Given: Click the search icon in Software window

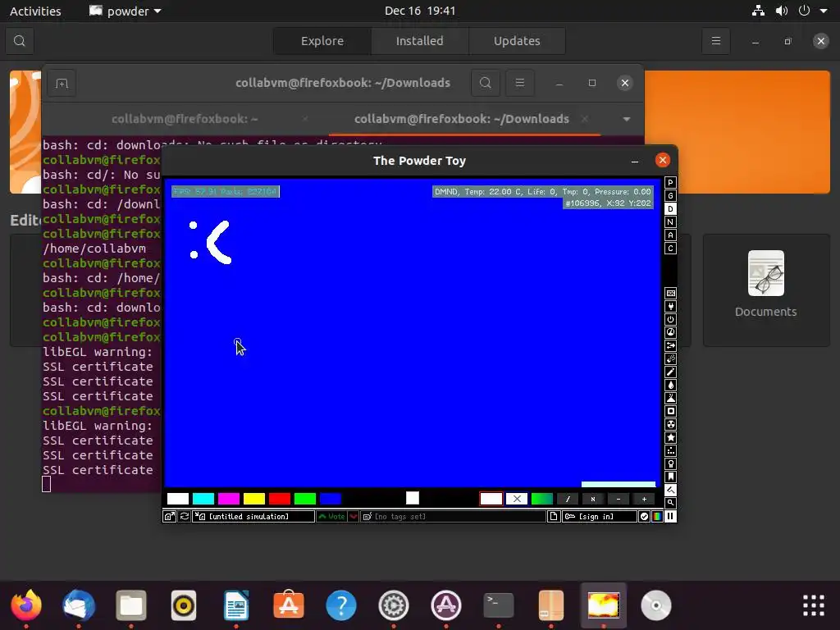Looking at the screenshot, I should pyautogui.click(x=20, y=41).
